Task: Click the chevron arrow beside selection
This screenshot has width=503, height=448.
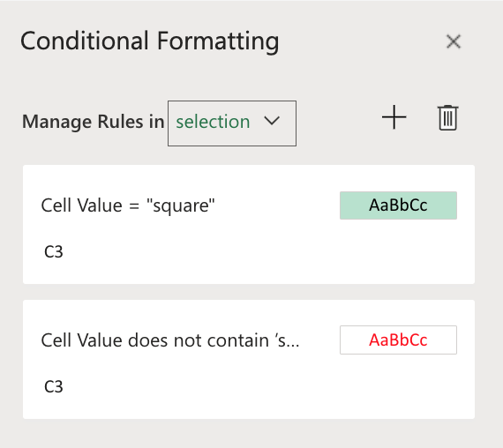Action: (272, 121)
